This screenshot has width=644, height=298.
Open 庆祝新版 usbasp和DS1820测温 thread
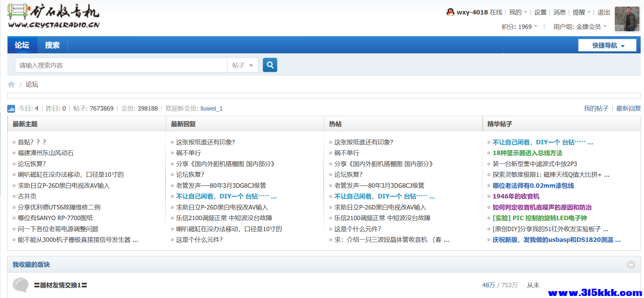click(557, 240)
